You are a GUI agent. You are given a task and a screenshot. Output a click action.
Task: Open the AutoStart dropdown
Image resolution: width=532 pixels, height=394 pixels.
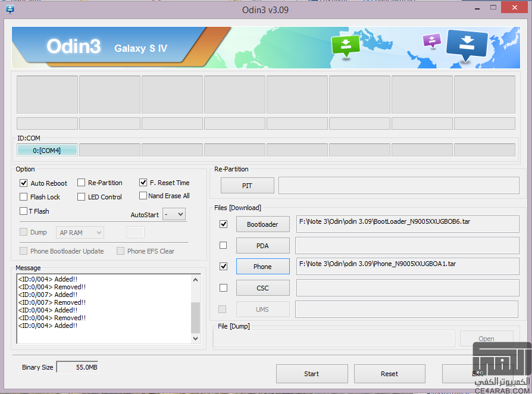click(174, 214)
